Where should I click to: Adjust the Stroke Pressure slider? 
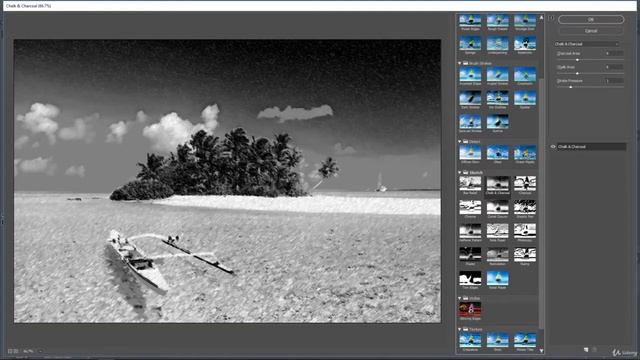pyautogui.click(x=571, y=87)
